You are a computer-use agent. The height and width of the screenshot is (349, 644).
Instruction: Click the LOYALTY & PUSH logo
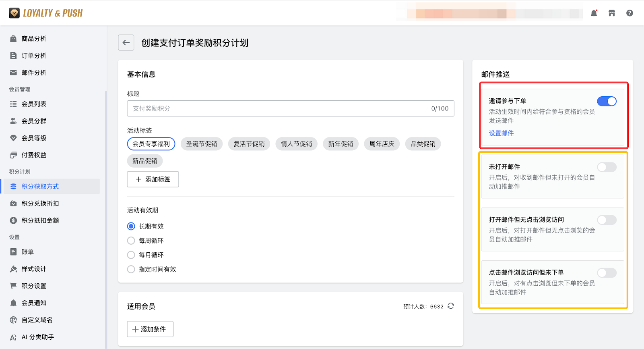click(x=46, y=13)
